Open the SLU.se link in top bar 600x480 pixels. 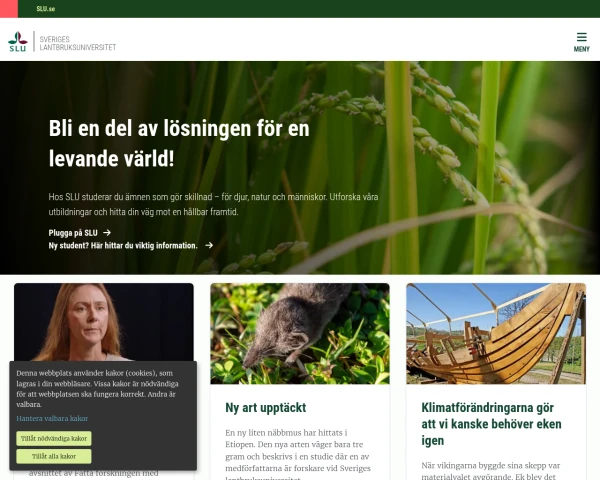(46, 9)
